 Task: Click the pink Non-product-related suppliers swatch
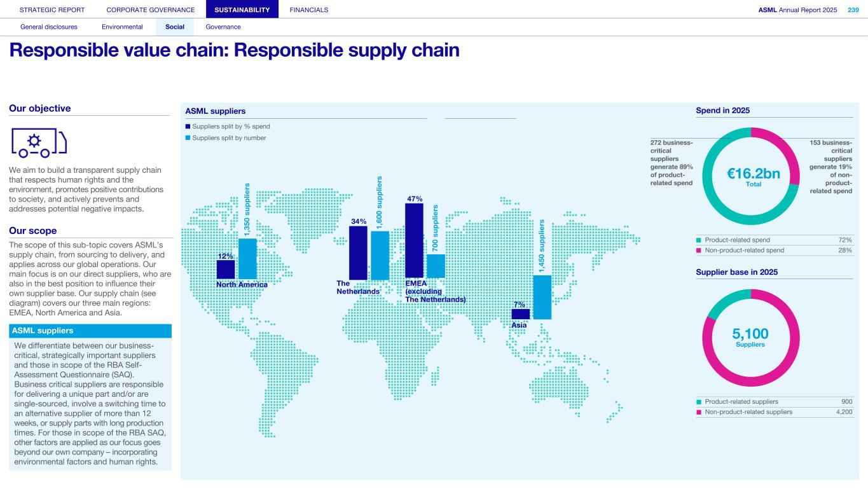tap(699, 412)
